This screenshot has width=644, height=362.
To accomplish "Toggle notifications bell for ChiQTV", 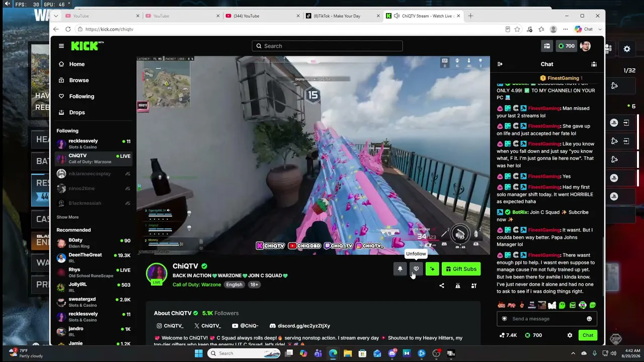I will point(400,269).
